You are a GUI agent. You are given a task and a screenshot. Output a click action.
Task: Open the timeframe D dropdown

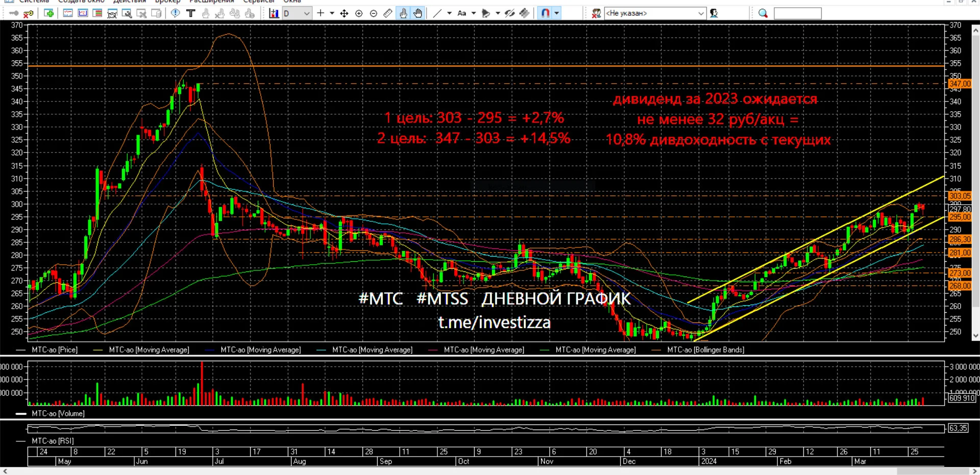297,13
